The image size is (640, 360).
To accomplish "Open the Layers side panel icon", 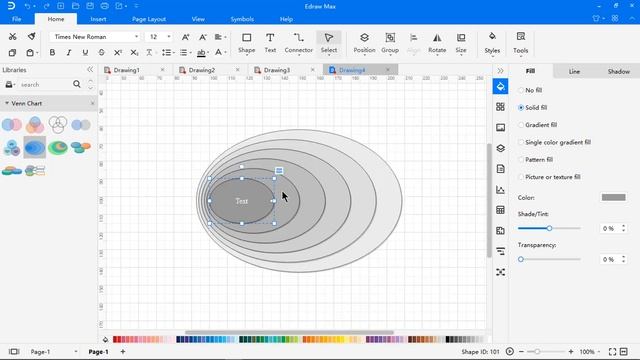I will (500, 148).
